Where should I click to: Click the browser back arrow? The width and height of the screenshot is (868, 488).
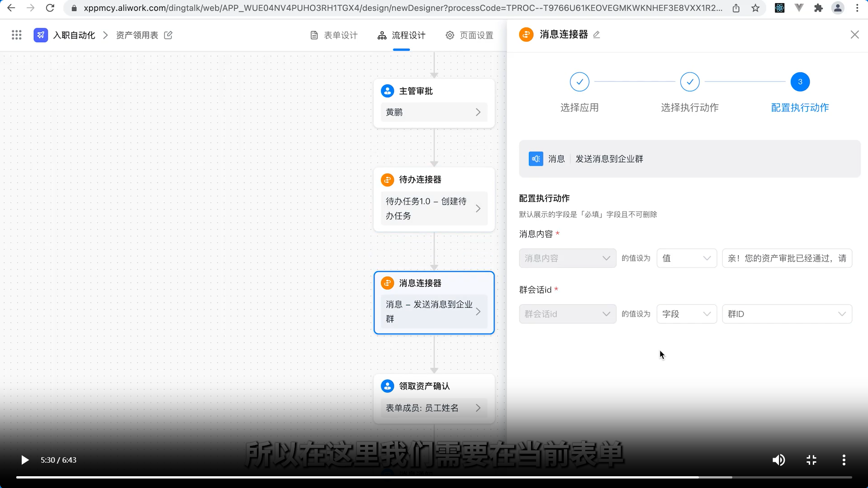[11, 8]
